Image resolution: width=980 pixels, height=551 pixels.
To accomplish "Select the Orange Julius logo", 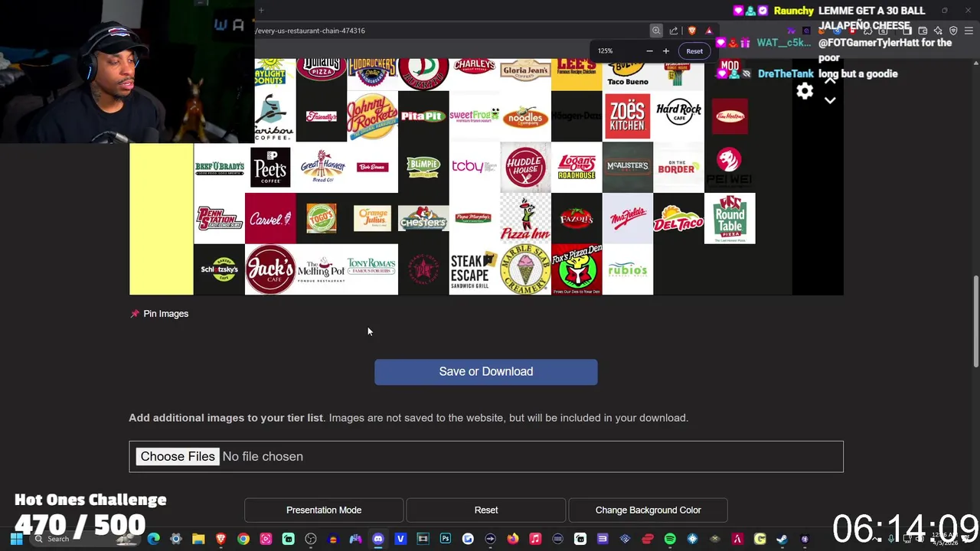I will click(372, 219).
